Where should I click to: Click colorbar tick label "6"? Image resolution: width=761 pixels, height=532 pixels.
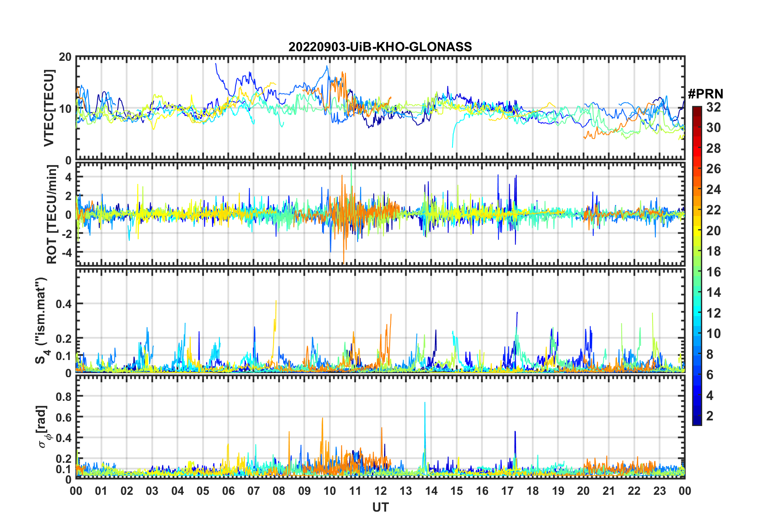710,375
